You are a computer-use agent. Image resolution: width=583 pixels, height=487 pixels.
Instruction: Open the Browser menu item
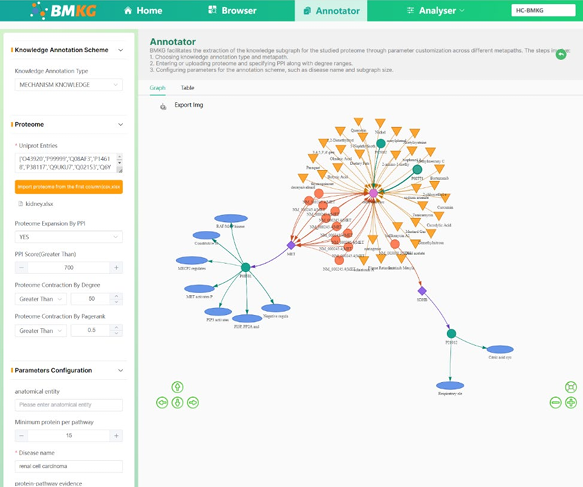tap(232, 10)
